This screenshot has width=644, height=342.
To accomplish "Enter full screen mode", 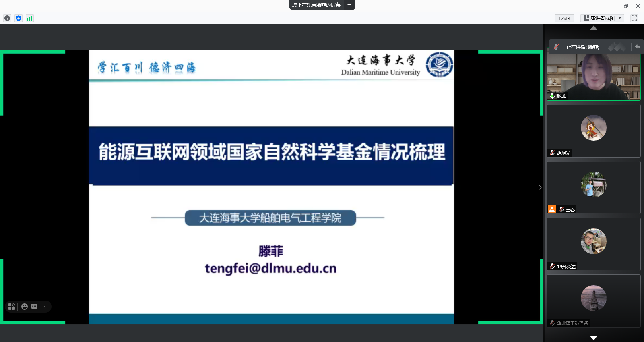I will coord(634,18).
